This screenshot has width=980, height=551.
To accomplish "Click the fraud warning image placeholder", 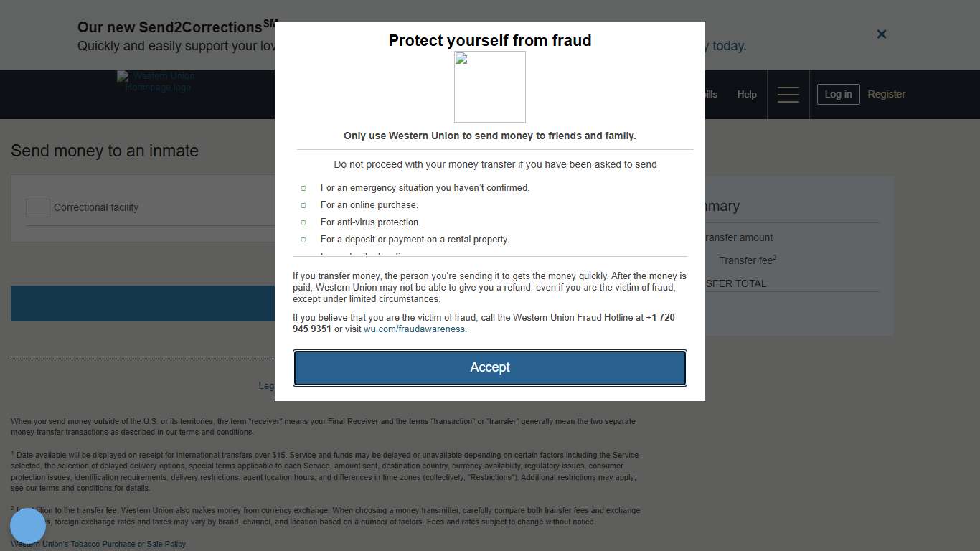I will tap(490, 87).
